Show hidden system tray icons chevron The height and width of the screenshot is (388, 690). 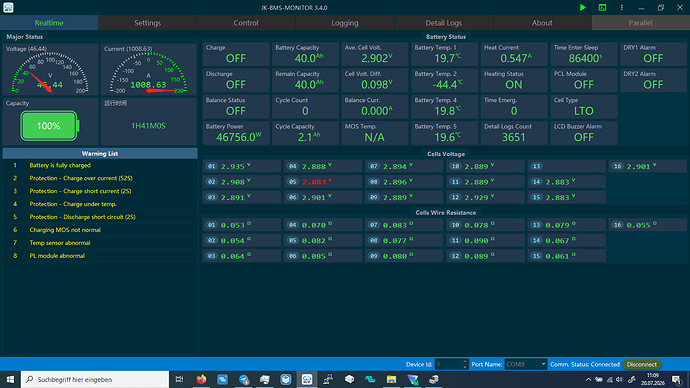coord(588,380)
